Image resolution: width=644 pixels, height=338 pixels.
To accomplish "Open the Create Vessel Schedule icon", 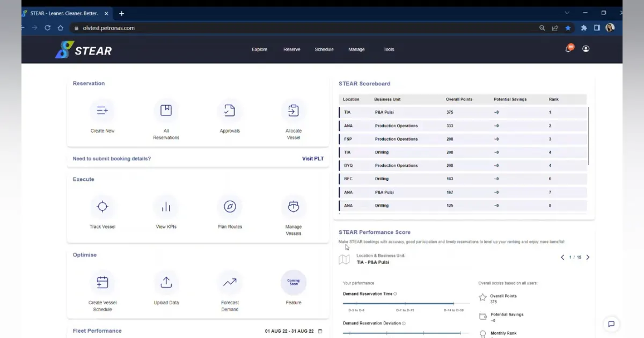I will coord(102,282).
